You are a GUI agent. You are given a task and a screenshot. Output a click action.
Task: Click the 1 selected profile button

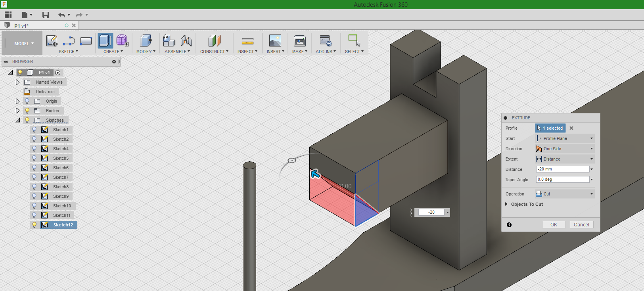(550, 128)
